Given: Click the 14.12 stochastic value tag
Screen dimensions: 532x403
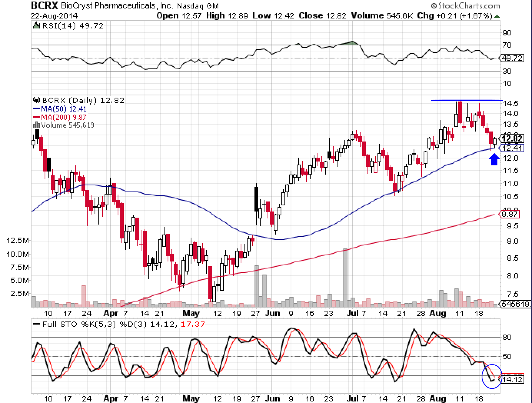Looking at the screenshot, I should [x=512, y=380].
